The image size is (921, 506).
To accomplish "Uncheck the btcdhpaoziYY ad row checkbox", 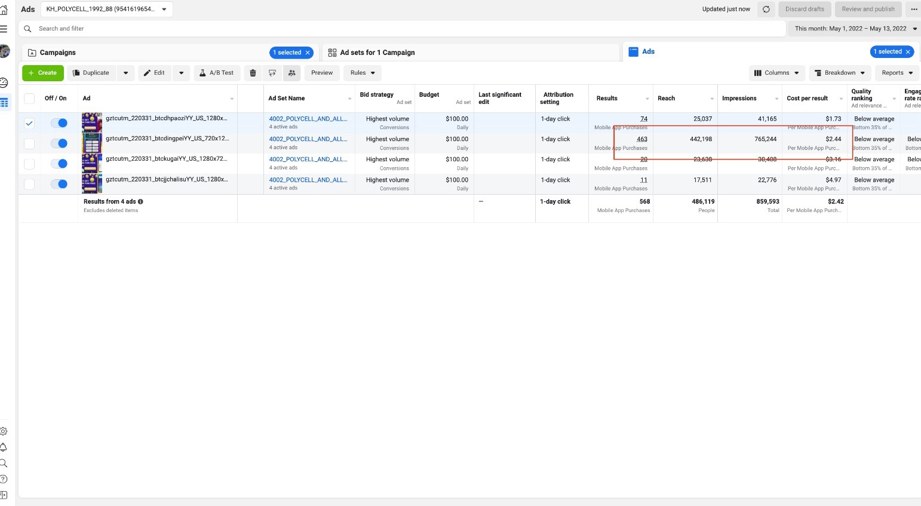I will point(29,123).
